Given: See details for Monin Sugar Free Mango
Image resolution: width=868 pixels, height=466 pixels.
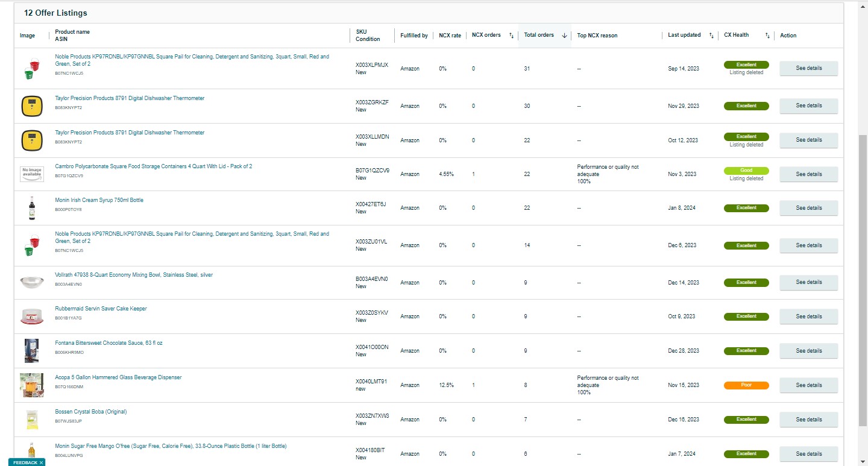Looking at the screenshot, I should [808, 454].
